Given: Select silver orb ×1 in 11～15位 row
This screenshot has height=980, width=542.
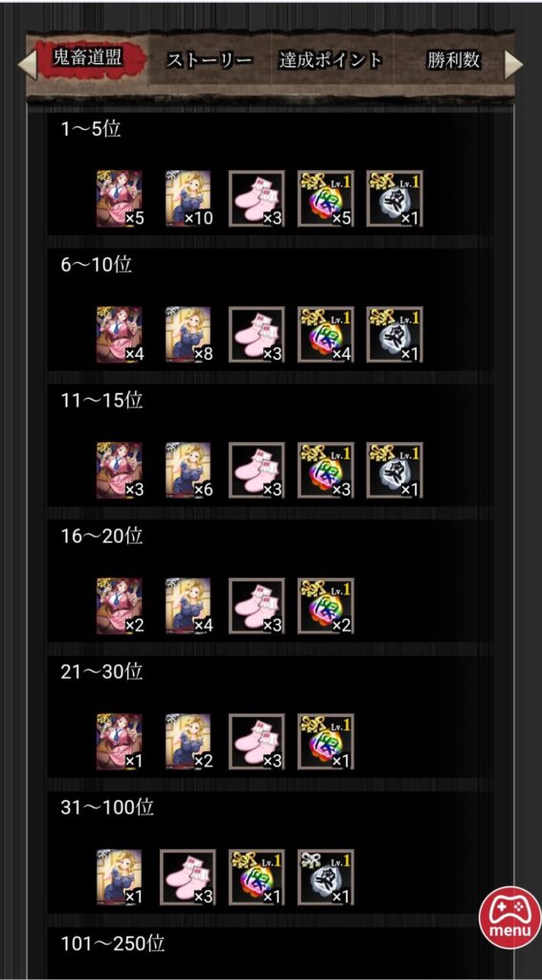Looking at the screenshot, I should click(395, 470).
